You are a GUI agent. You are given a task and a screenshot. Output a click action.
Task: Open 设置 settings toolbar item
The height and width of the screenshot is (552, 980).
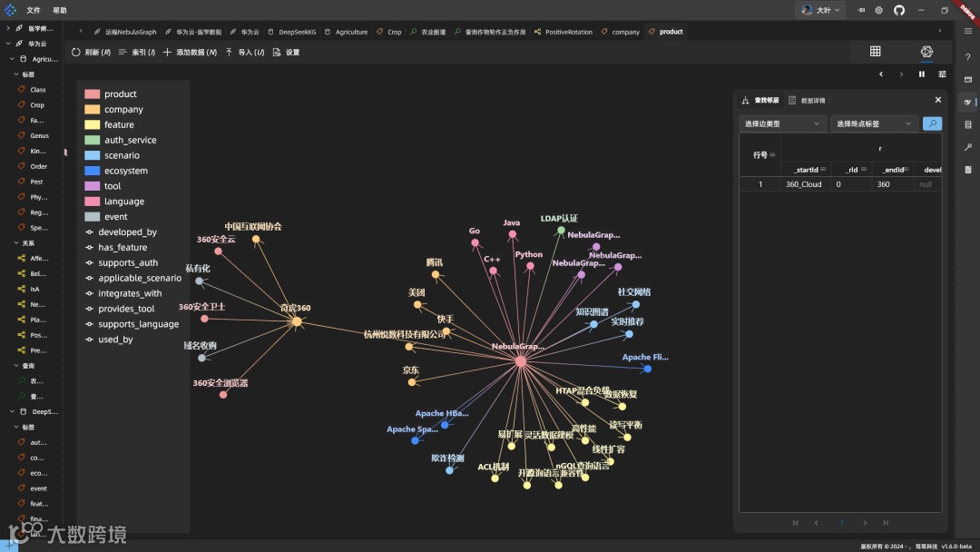[286, 53]
